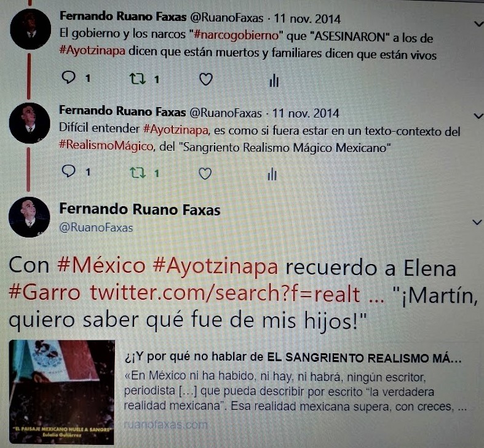484x448 pixels.
Task: Open the #narcogobierno hashtag
Action: (236, 35)
